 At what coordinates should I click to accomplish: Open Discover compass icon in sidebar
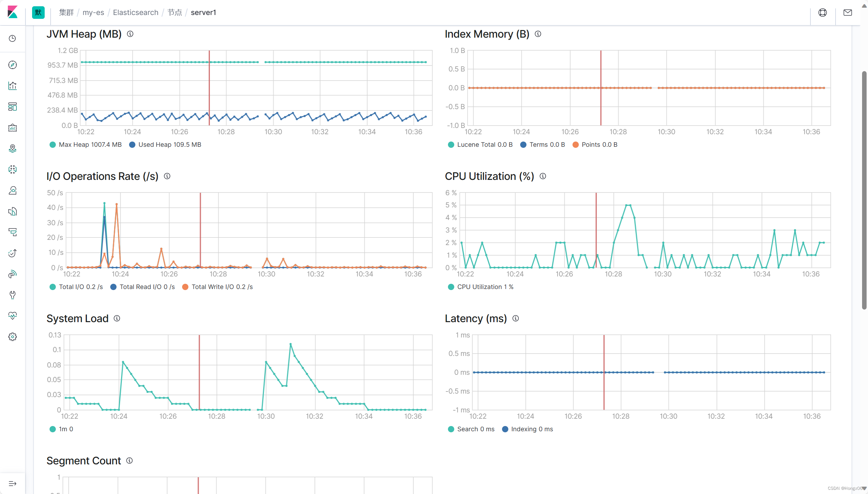coord(13,65)
